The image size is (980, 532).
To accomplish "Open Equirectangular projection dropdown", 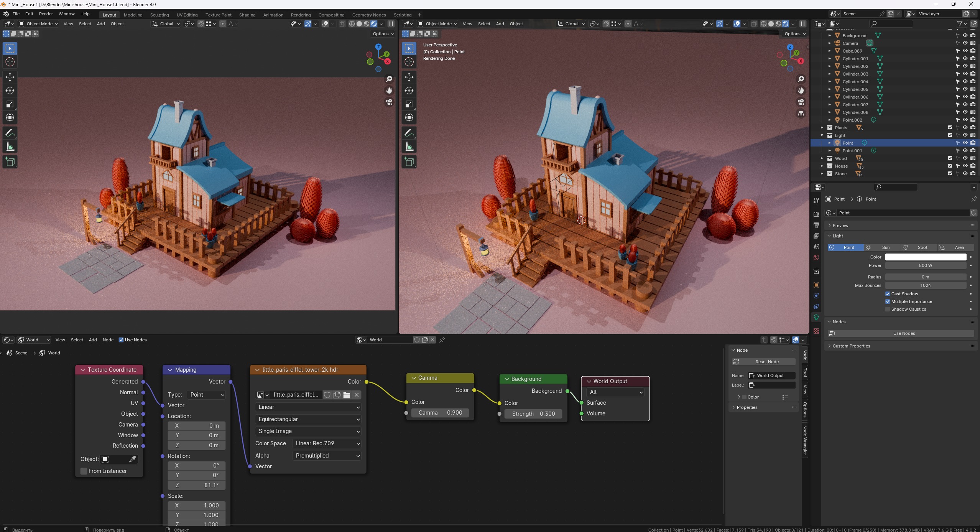I will click(x=308, y=419).
